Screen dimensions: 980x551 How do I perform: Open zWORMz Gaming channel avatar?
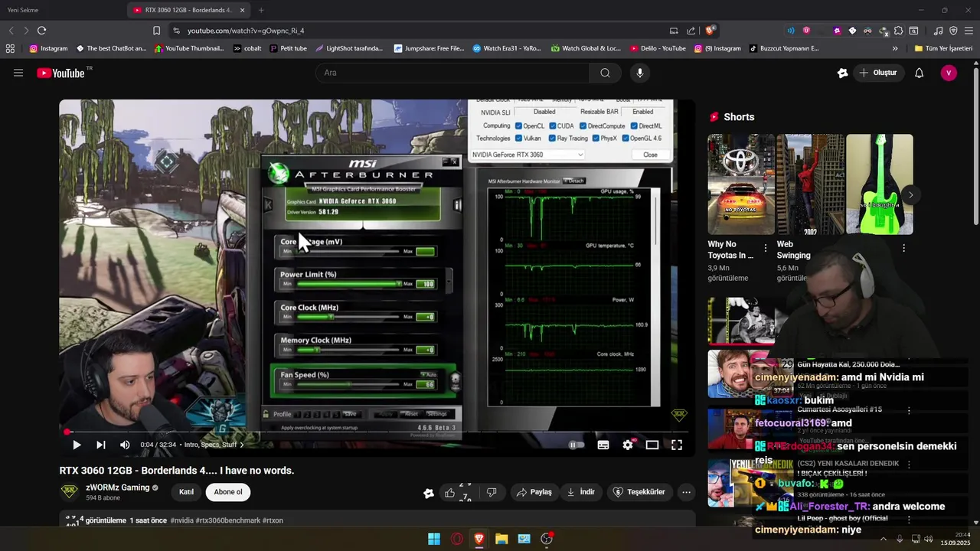point(69,491)
